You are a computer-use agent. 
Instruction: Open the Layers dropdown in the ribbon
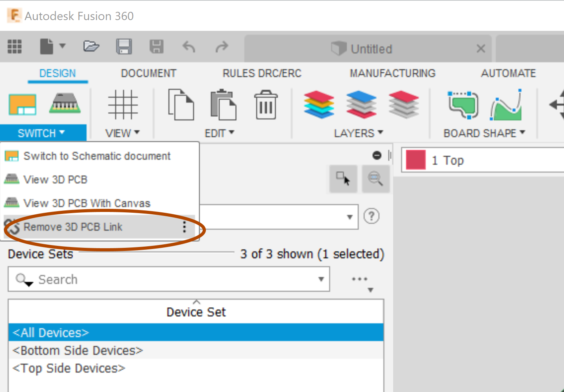point(358,133)
